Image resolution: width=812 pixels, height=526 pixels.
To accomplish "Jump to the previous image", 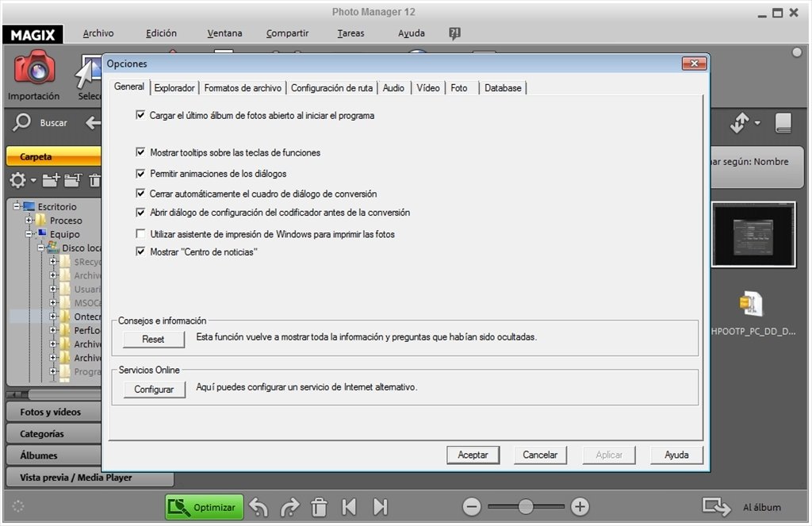I will (x=349, y=507).
